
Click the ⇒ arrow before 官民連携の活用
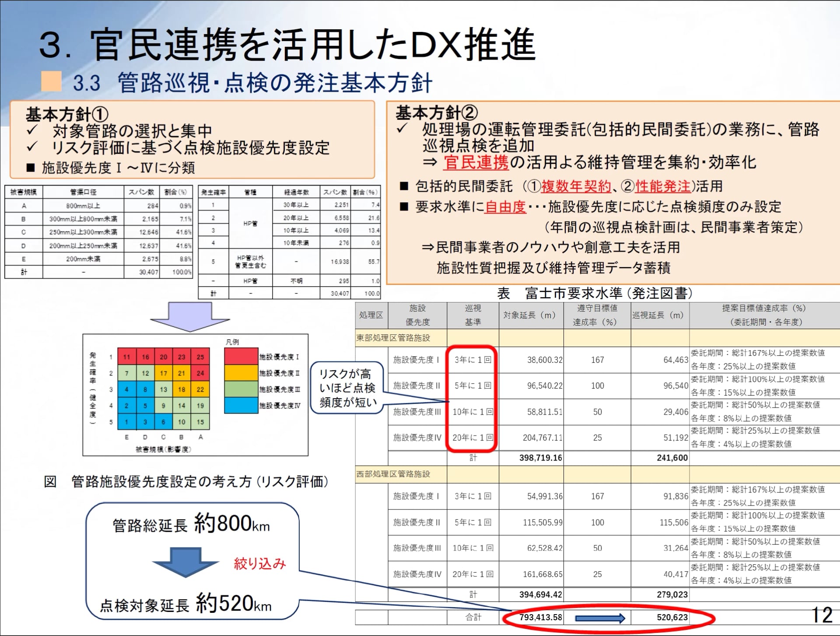click(430, 162)
